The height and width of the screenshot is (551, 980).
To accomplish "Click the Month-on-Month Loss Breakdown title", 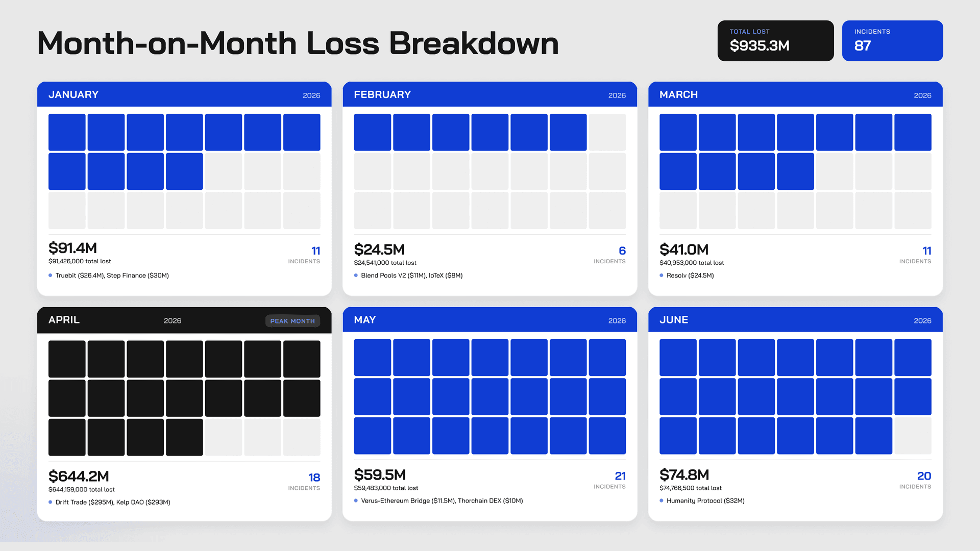I will tap(298, 43).
